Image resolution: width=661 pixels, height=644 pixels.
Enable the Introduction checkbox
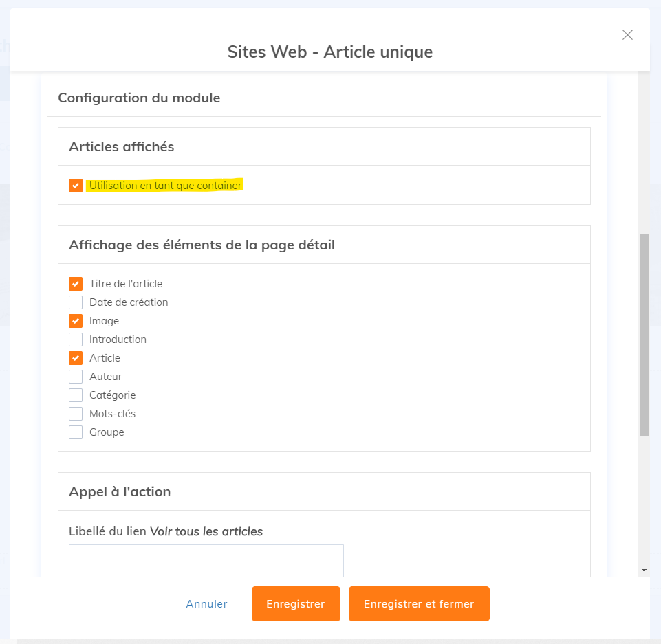(76, 340)
